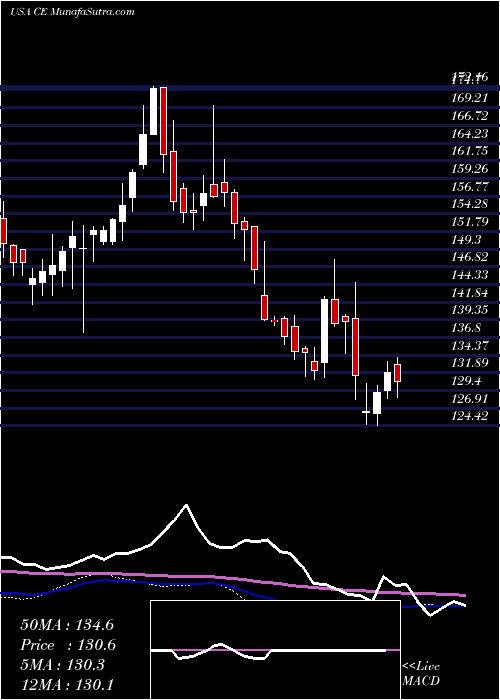Click the 166.72 price axis label
The height and width of the screenshot is (700, 500).
point(471,116)
